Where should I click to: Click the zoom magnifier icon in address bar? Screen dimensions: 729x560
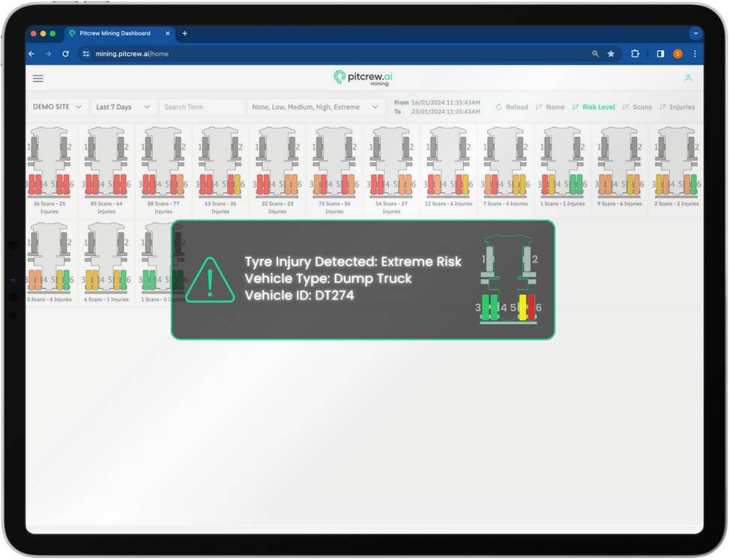596,54
